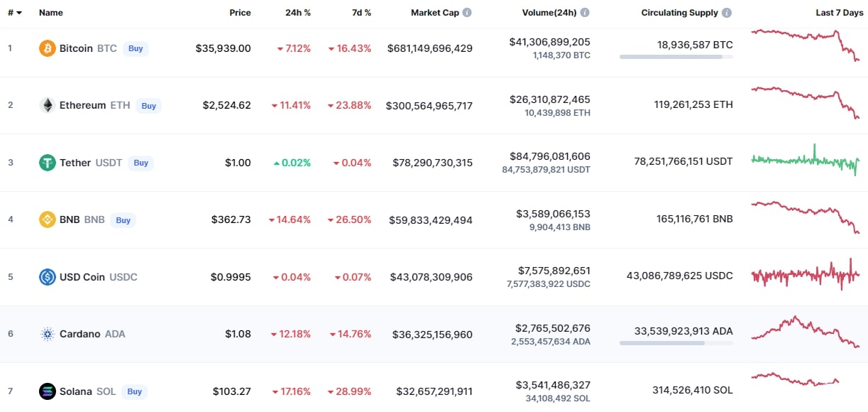Click the Tether logo icon
The image size is (868, 412).
click(48, 163)
